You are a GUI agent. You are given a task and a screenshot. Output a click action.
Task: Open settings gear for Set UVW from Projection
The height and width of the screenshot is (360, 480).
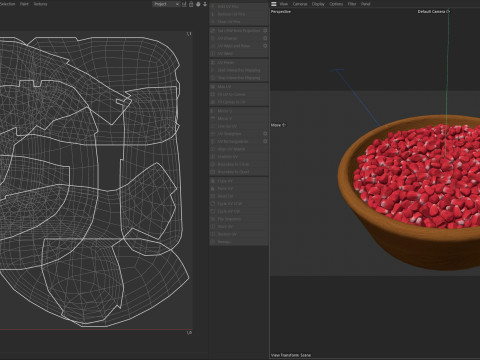[x=265, y=30]
